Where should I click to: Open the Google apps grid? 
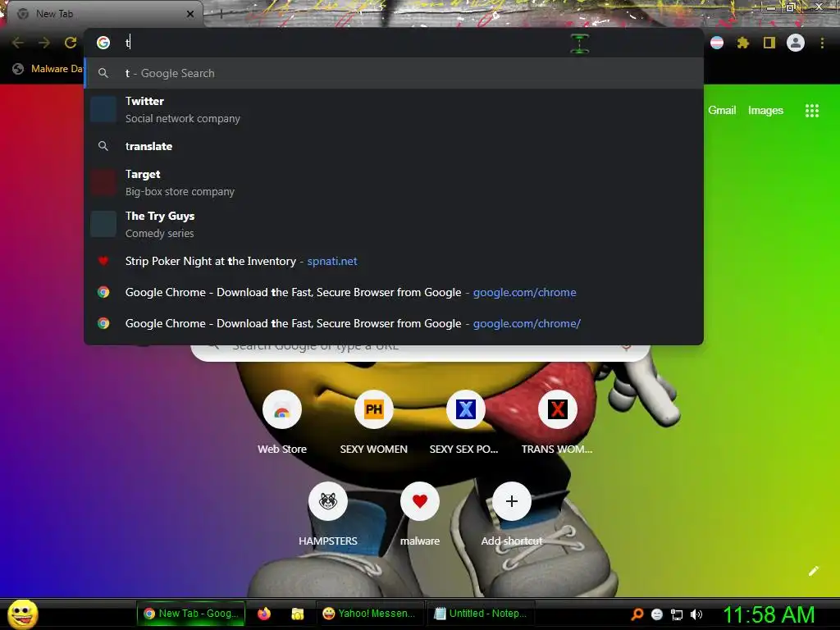click(811, 111)
